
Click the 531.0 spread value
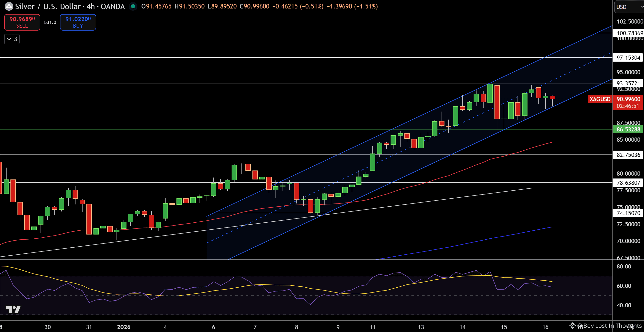pos(50,22)
